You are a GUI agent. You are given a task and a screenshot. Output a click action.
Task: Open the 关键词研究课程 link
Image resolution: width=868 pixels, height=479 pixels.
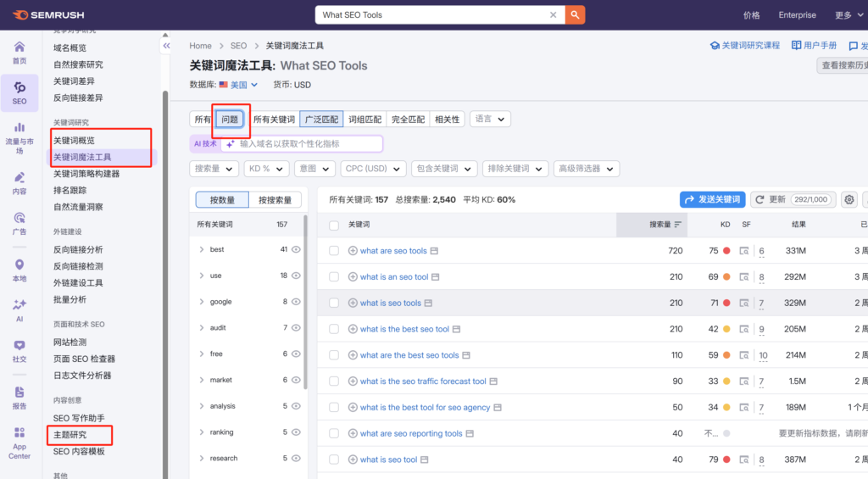[x=745, y=46]
